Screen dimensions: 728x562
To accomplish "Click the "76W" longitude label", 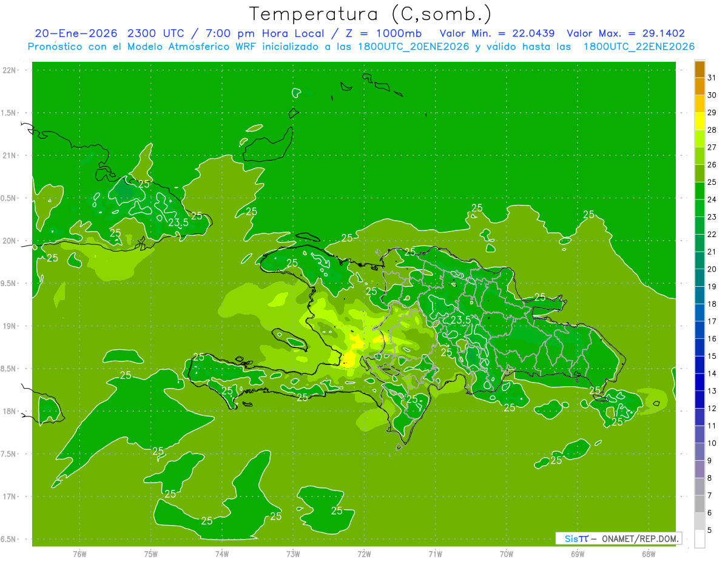I will pos(79,554).
